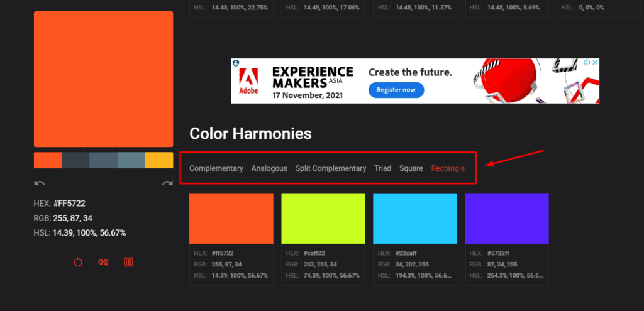This screenshot has width=644, height=311.
Task: Select the sky blue #22caff swatch
Action: pos(415,218)
